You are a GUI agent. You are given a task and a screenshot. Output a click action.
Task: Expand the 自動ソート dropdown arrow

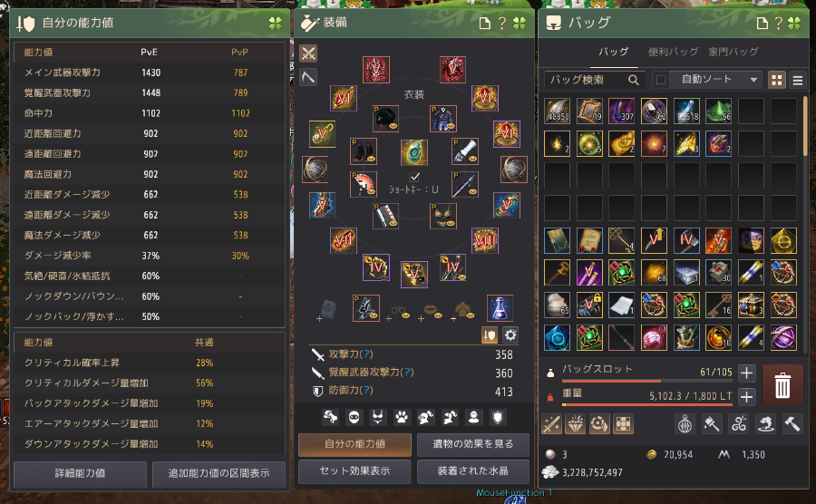(x=753, y=80)
